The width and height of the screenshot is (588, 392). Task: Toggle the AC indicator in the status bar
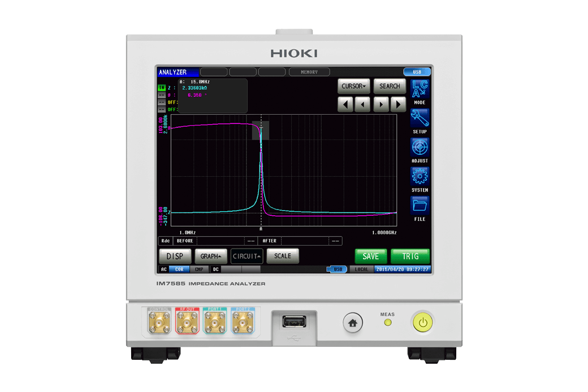pyautogui.click(x=165, y=269)
